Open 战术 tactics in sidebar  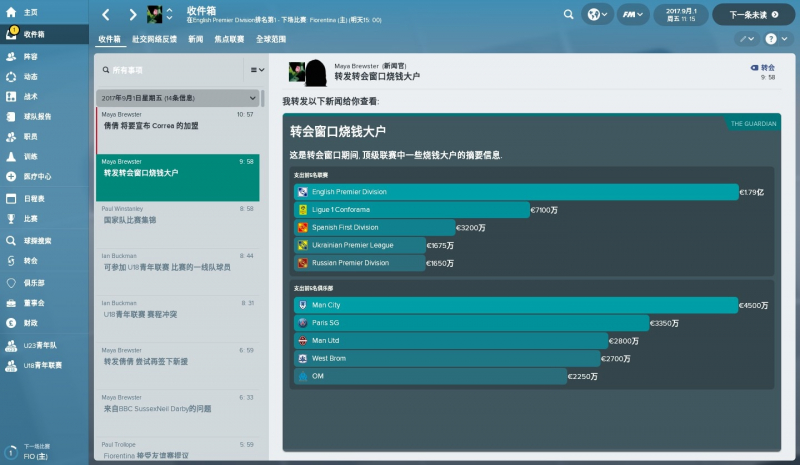coord(30,97)
